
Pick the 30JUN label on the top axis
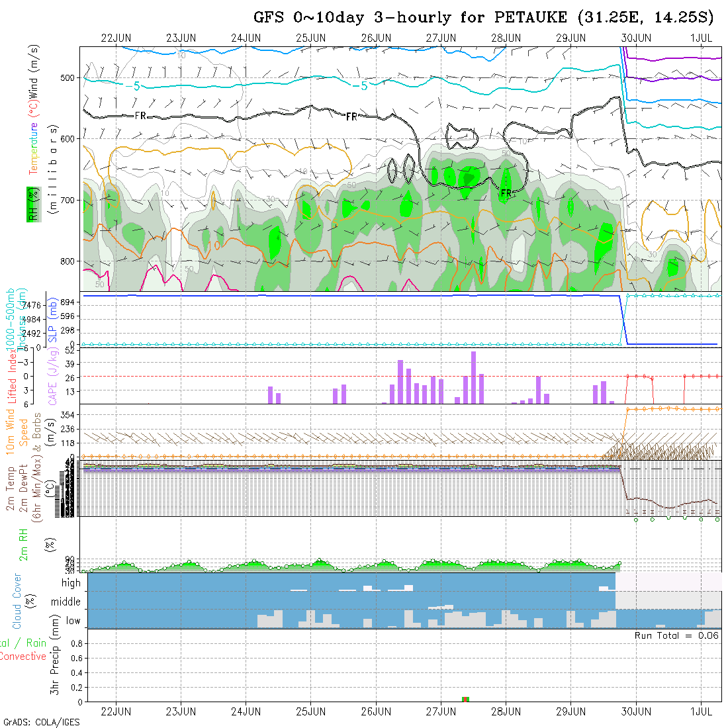coord(636,38)
